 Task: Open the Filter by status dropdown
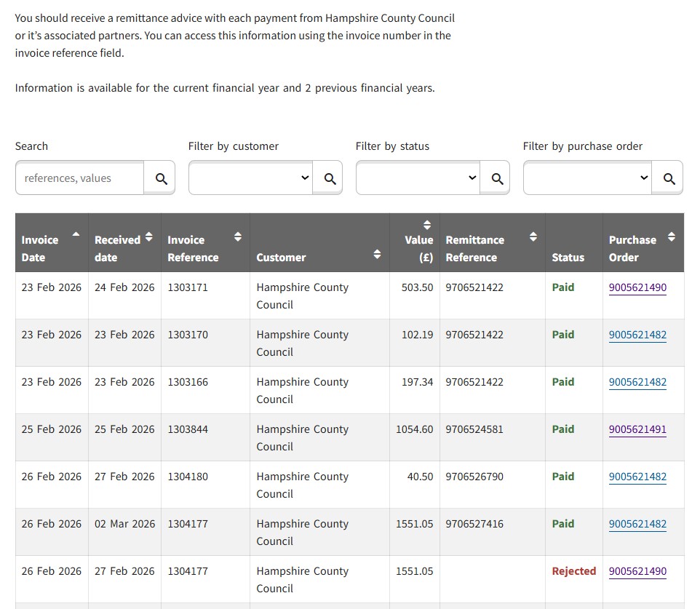418,178
